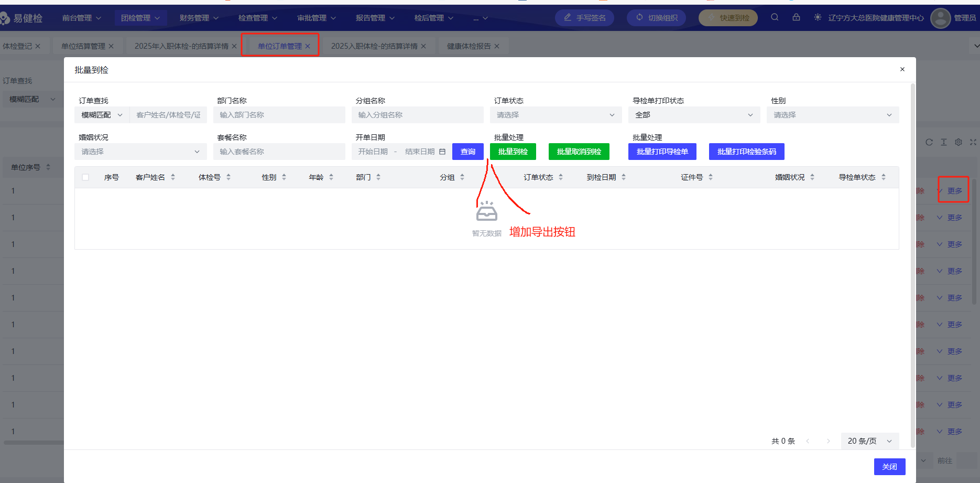Expand the 前台管理 menu
980x483 pixels.
click(81, 18)
